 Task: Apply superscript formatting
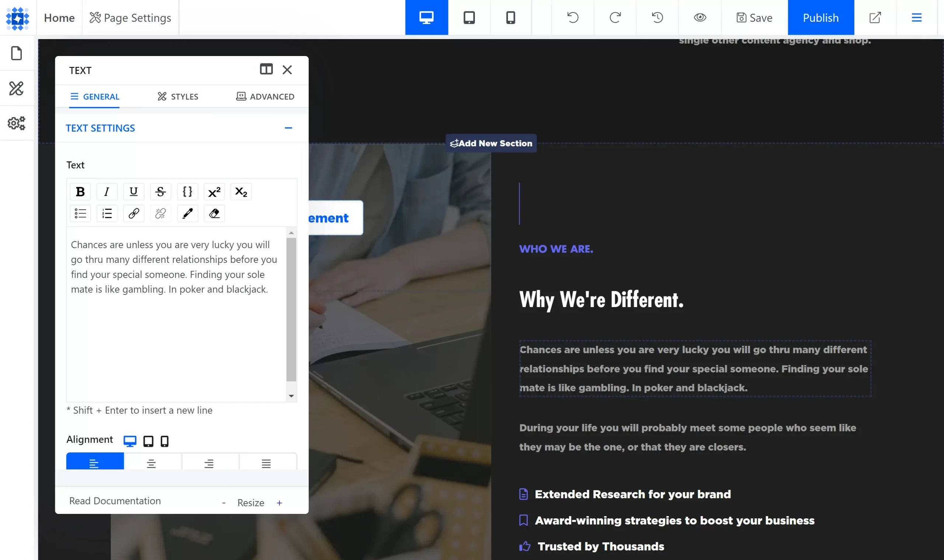click(214, 192)
